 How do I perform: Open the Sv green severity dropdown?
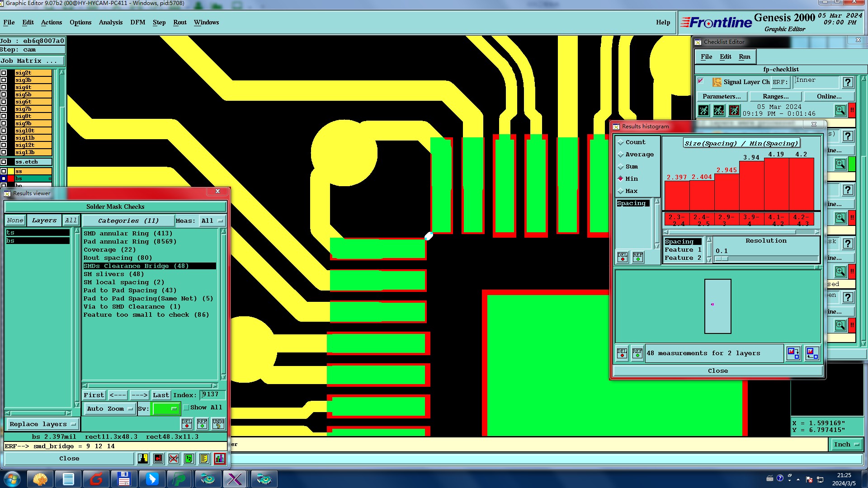click(x=166, y=408)
